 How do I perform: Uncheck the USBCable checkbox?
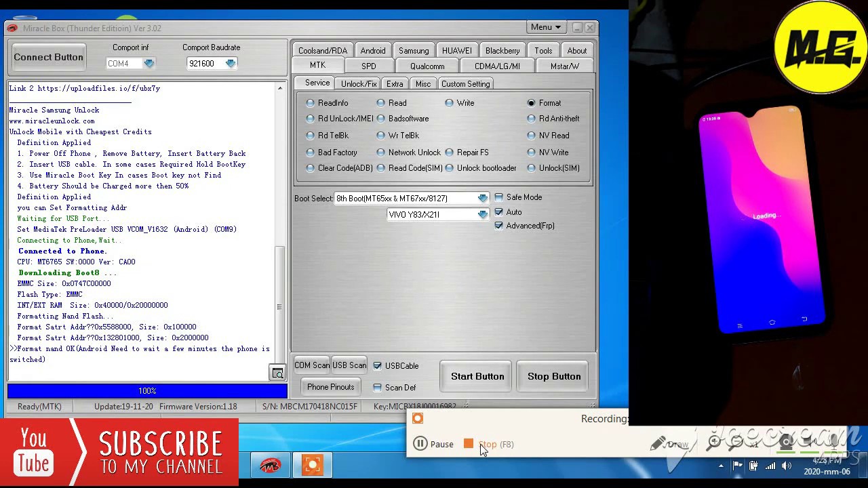[x=378, y=366]
